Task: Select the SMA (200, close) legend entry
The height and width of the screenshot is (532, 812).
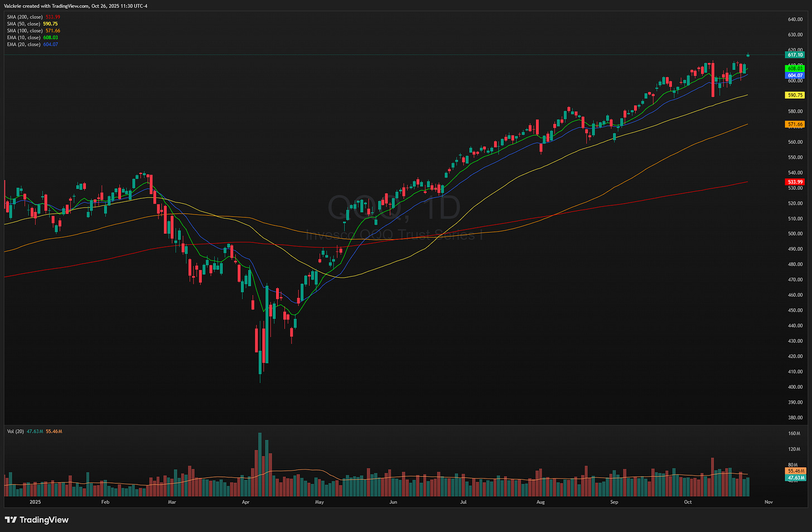Action: point(33,17)
